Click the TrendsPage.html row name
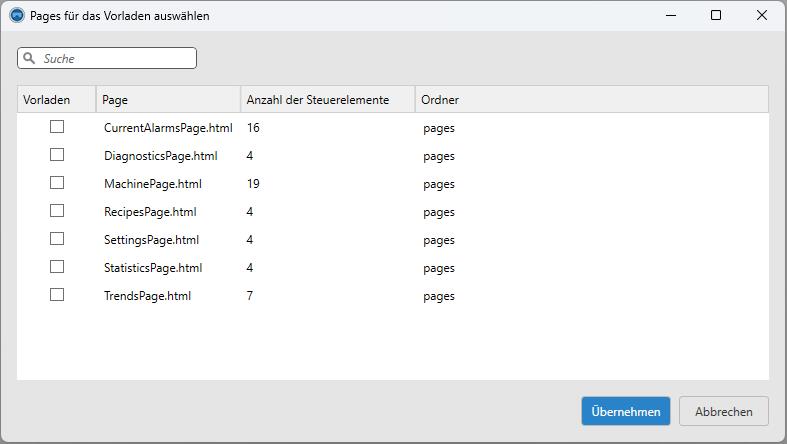The image size is (787, 444). (147, 296)
